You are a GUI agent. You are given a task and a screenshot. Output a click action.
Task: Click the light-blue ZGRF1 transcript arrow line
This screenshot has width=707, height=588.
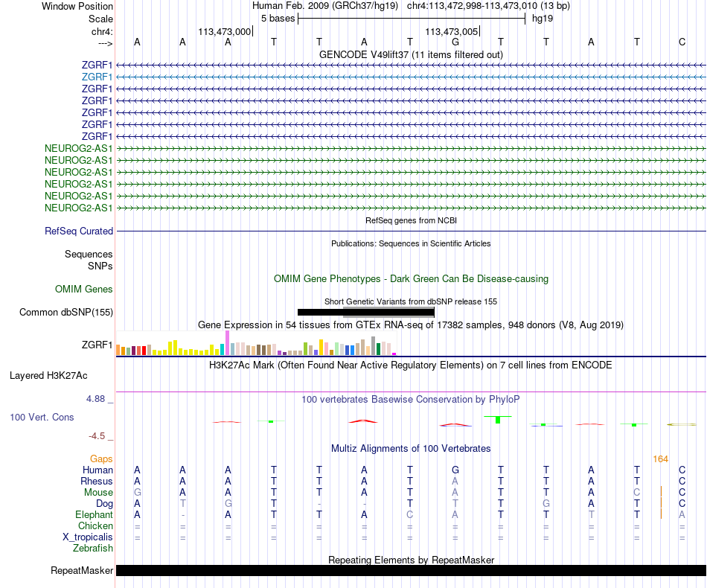coord(411,77)
